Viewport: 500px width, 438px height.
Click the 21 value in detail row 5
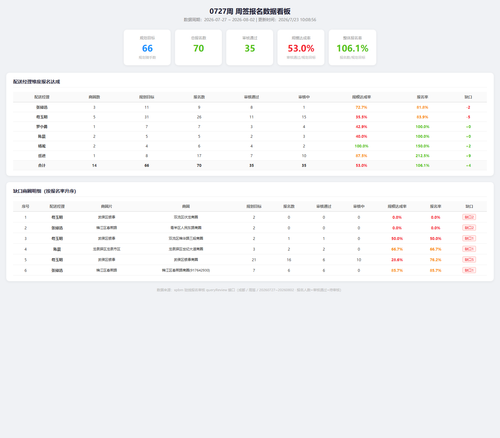[254, 260]
